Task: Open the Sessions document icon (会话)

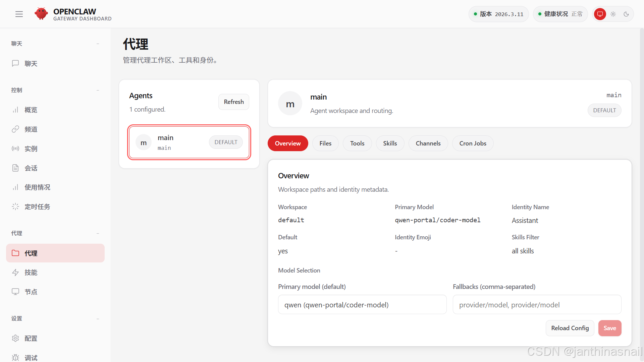Action: click(15, 168)
